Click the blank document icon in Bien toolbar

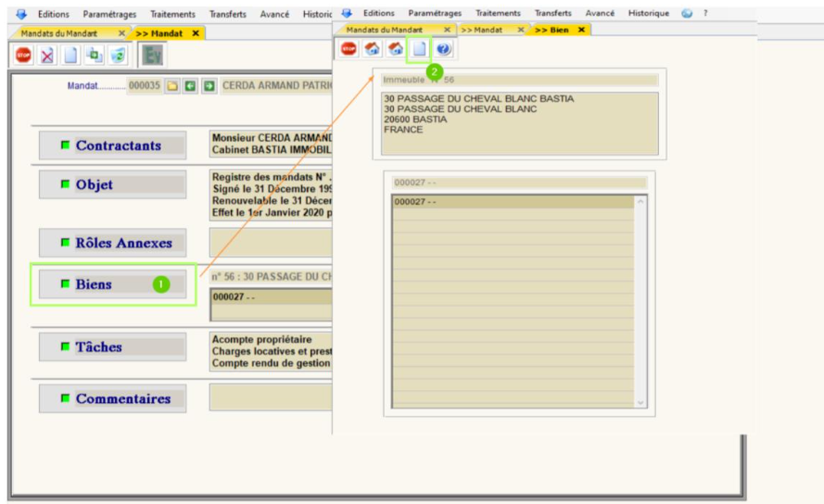(418, 49)
